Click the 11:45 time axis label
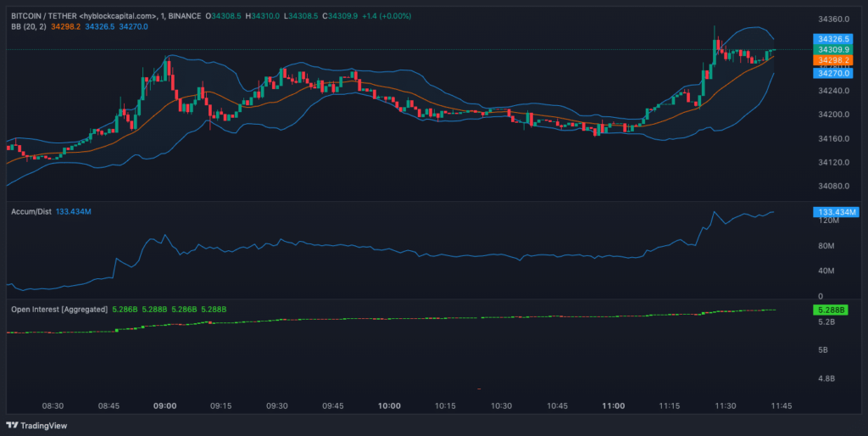This screenshot has width=868, height=436. (x=781, y=406)
